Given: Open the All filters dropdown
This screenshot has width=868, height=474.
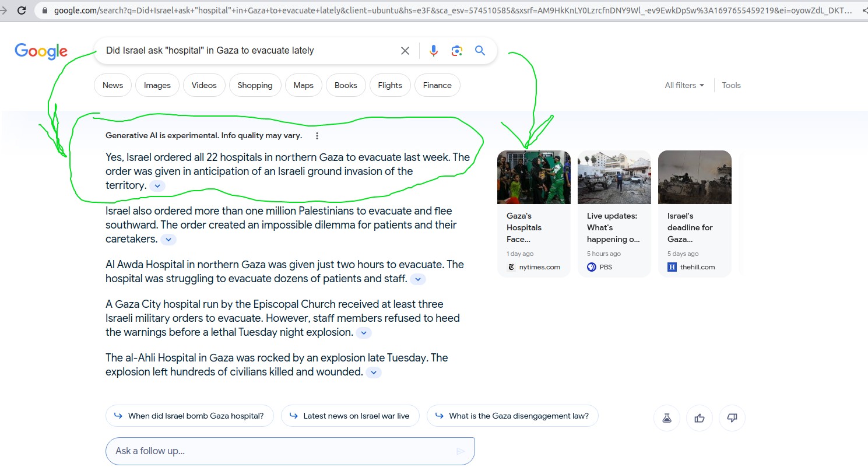Looking at the screenshot, I should [x=684, y=85].
